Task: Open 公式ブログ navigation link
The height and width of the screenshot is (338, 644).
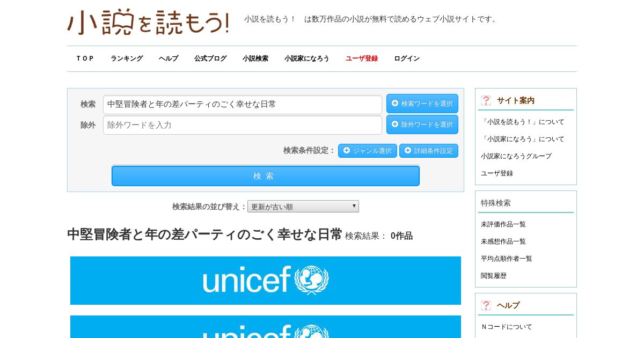Action: [x=210, y=58]
